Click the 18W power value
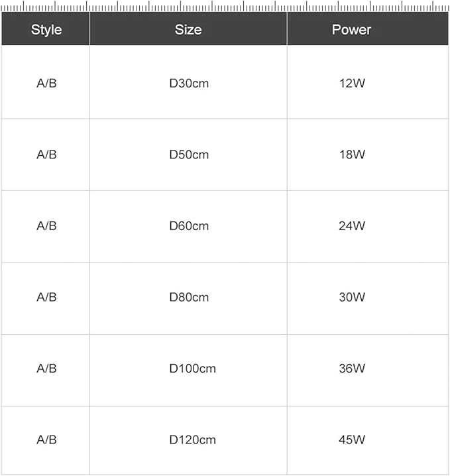 coord(352,154)
